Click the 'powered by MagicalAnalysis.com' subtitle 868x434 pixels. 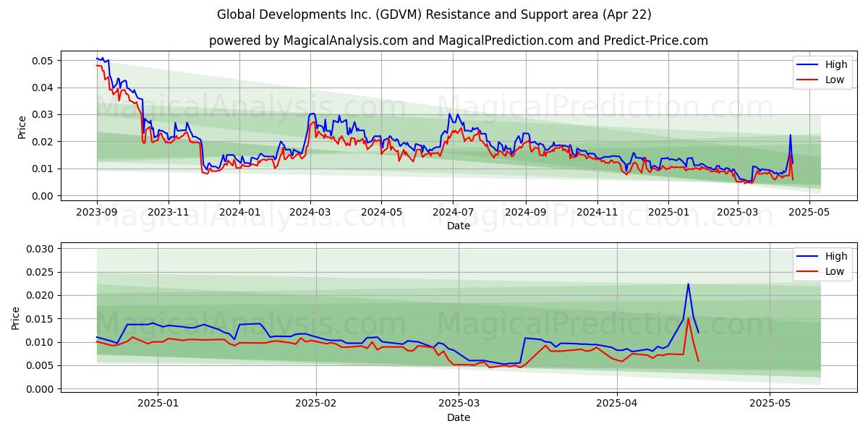click(459, 41)
